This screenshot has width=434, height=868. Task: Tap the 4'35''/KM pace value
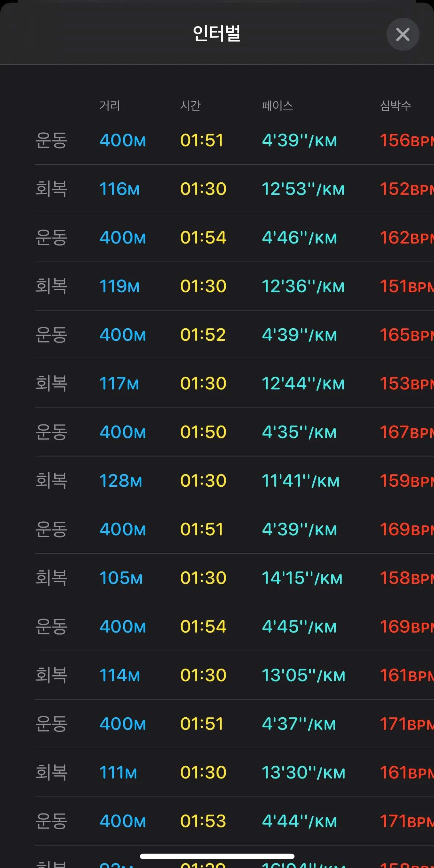click(x=299, y=432)
